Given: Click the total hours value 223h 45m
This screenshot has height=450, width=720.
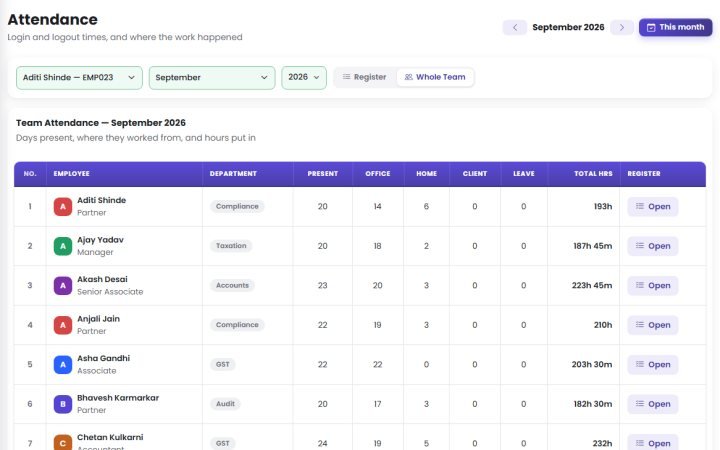Looking at the screenshot, I should coord(592,286).
